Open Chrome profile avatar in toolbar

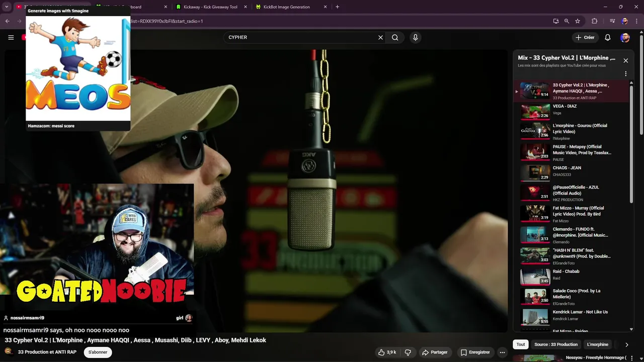pos(624,21)
